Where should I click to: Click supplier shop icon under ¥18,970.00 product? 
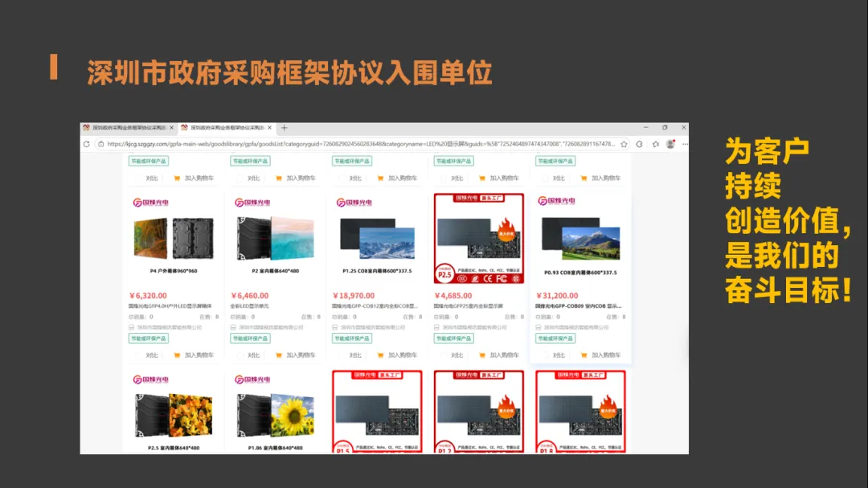click(335, 327)
